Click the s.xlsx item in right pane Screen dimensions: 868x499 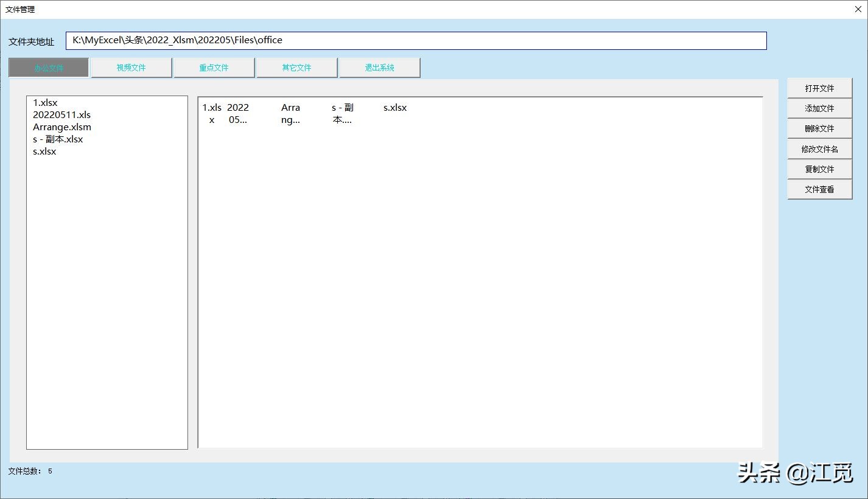click(395, 108)
